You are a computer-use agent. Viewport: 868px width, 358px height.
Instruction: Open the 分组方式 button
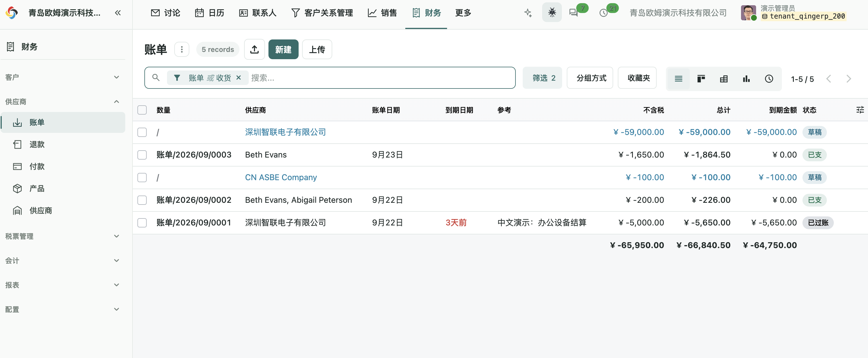click(x=590, y=78)
